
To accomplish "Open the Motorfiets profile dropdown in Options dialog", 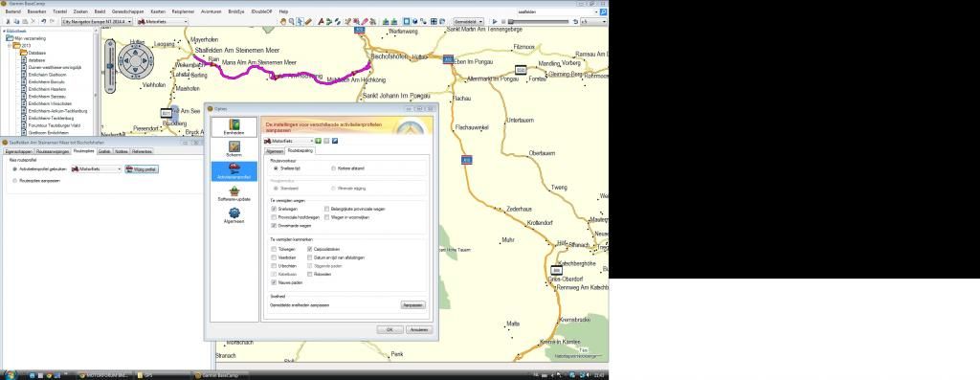I will click(x=288, y=141).
